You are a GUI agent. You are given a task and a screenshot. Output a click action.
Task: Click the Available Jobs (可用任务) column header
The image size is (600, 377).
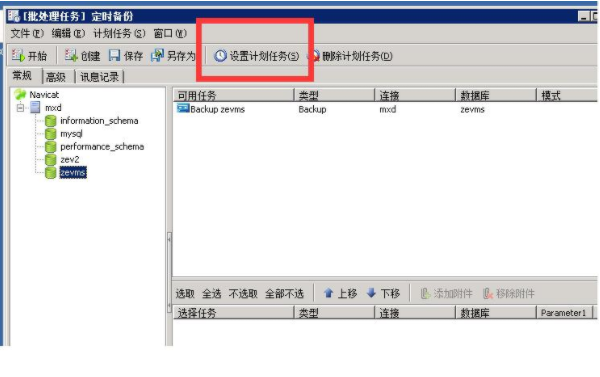(233, 95)
